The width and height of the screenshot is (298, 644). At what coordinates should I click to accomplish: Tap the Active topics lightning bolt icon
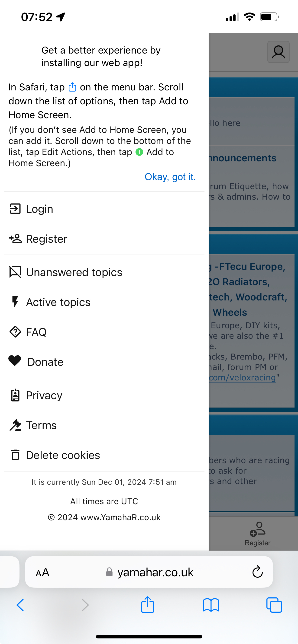tap(15, 302)
